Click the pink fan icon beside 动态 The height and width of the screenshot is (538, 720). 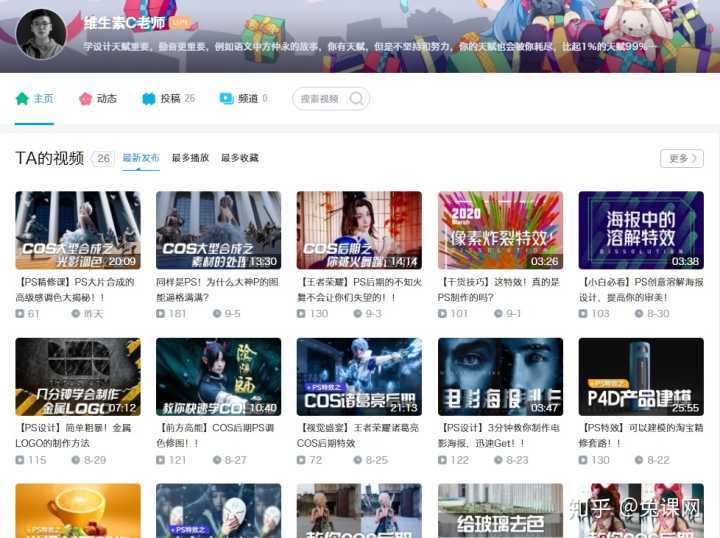[x=85, y=99]
